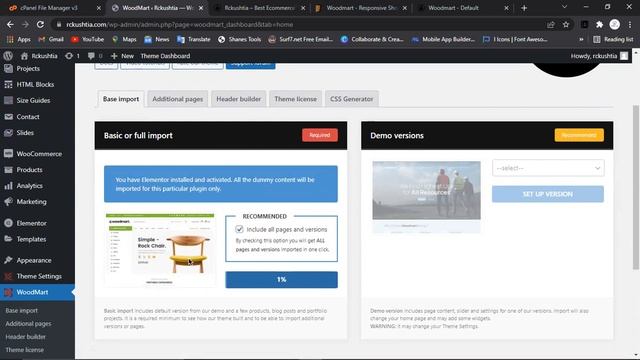Viewport: 640px width, 360px height.
Task: Open Elementor sidebar icon
Action: click(8, 223)
